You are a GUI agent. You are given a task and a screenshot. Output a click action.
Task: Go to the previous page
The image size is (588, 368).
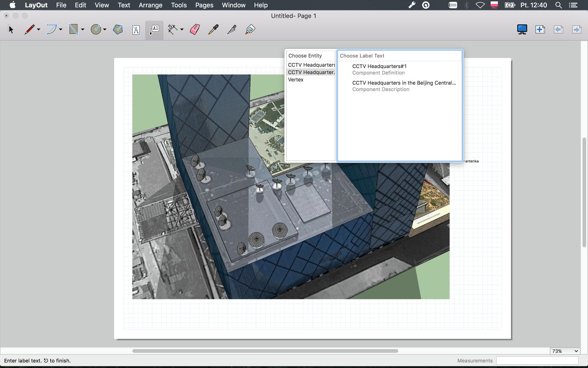point(559,30)
